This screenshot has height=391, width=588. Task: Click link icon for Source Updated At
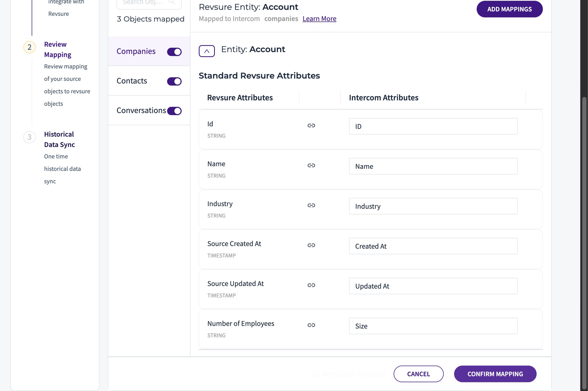tap(311, 285)
